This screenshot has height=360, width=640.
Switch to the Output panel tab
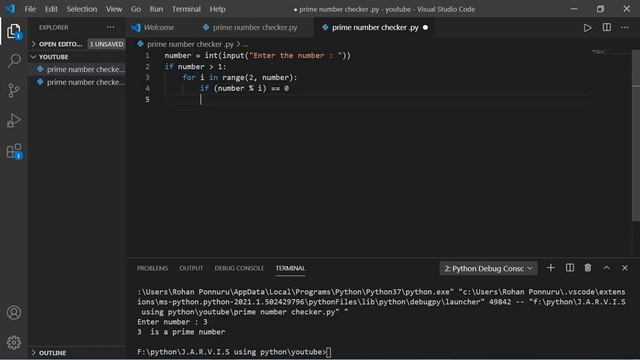click(191, 268)
